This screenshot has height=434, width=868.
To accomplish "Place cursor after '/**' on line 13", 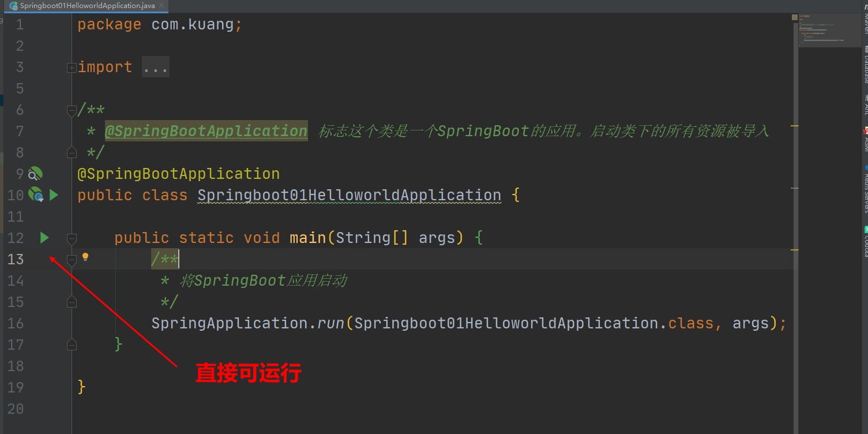I will coord(179,260).
